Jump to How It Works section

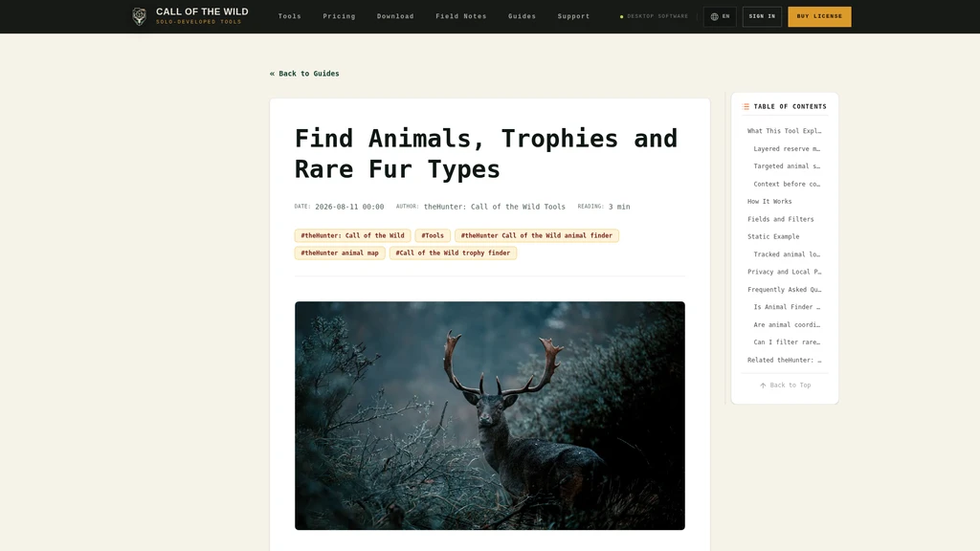[769, 202]
